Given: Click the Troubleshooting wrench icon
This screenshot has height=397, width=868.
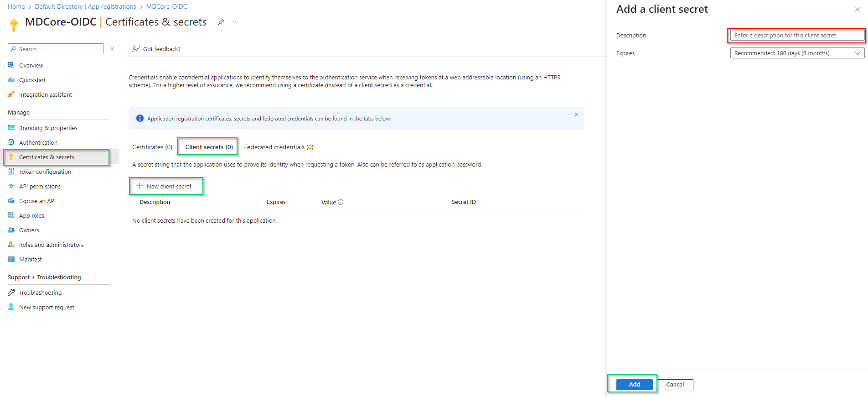Looking at the screenshot, I should (x=11, y=293).
